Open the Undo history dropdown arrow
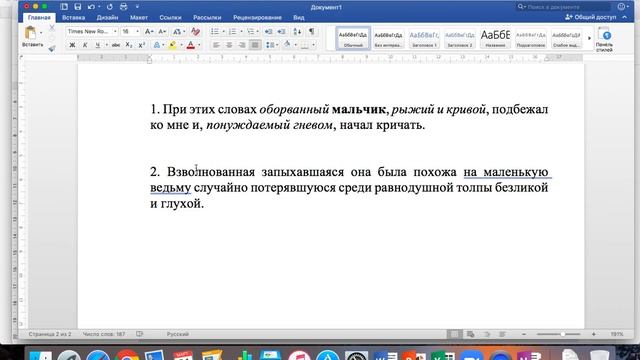 (99, 7)
